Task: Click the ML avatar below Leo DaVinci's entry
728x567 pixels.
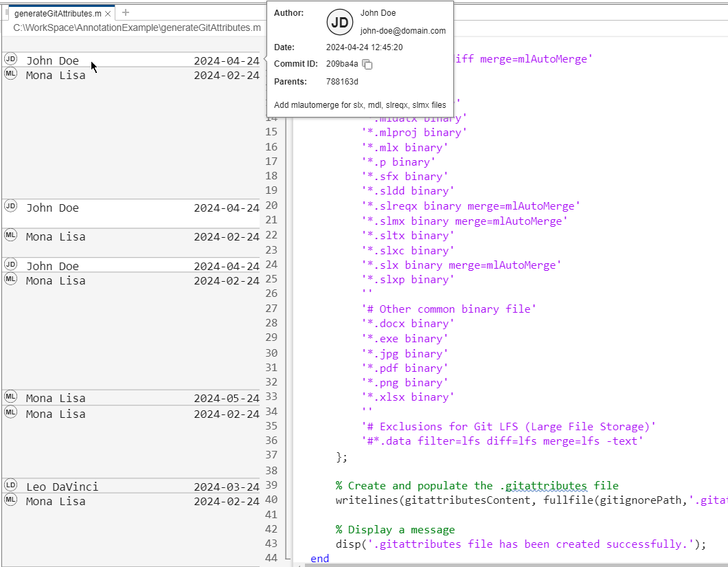Action: (x=10, y=501)
